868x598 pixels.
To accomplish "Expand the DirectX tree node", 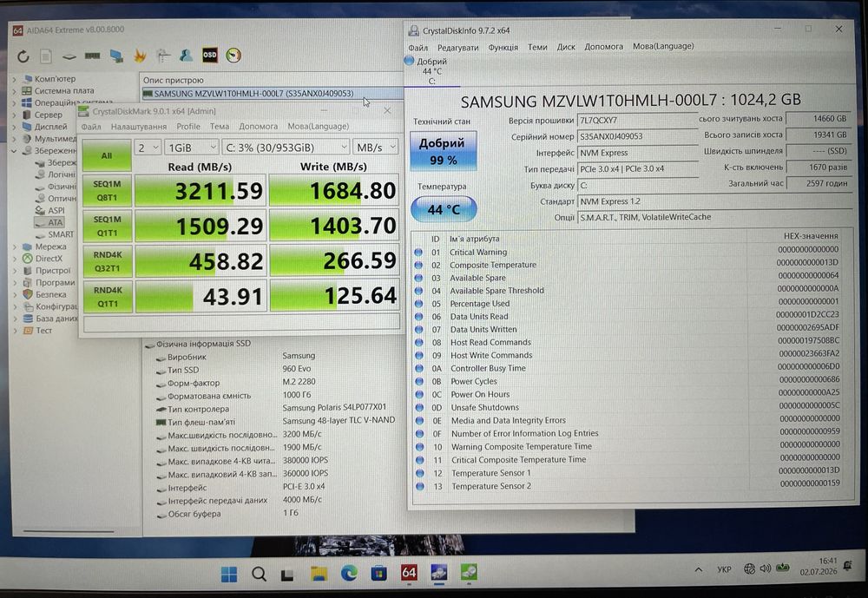I will pos(15,259).
